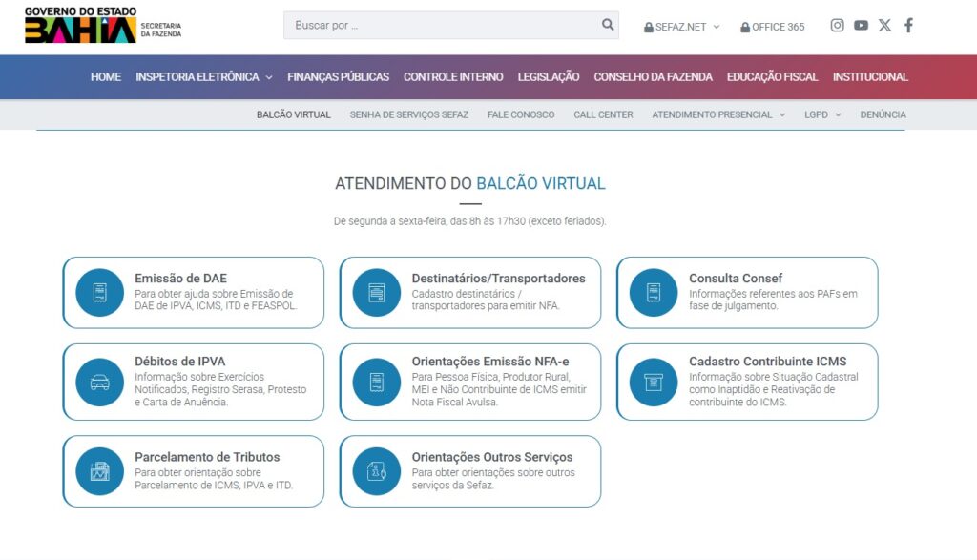This screenshot has height=560, width=977.
Task: Click the Orientações Outros Serviços card
Action: point(470,469)
